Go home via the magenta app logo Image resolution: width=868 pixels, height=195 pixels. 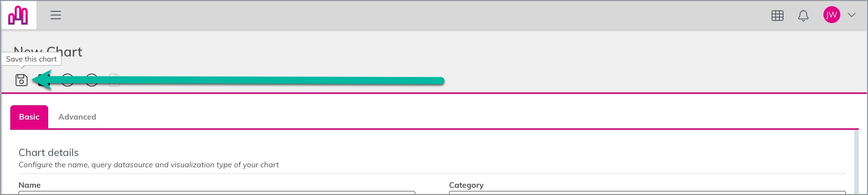[18, 15]
